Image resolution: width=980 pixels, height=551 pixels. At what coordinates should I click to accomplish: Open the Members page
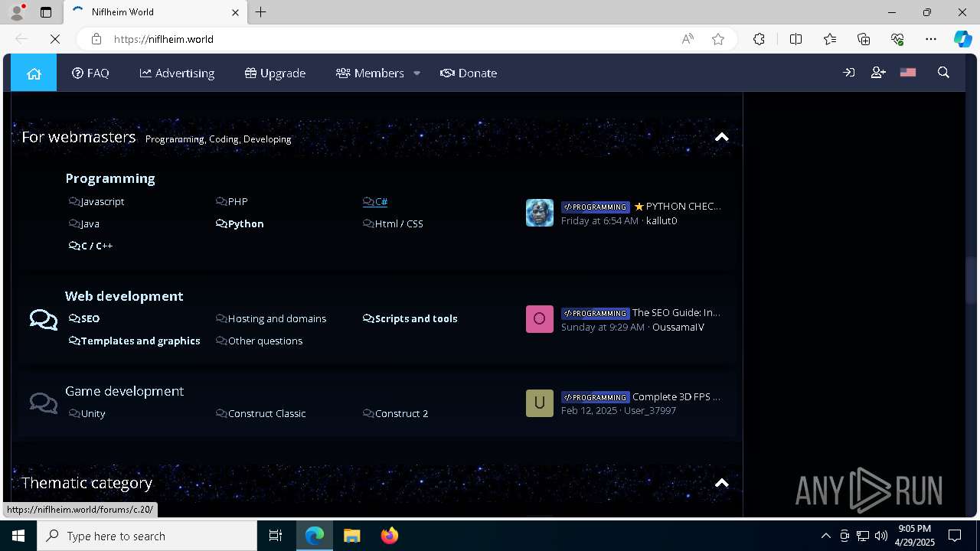click(x=370, y=73)
